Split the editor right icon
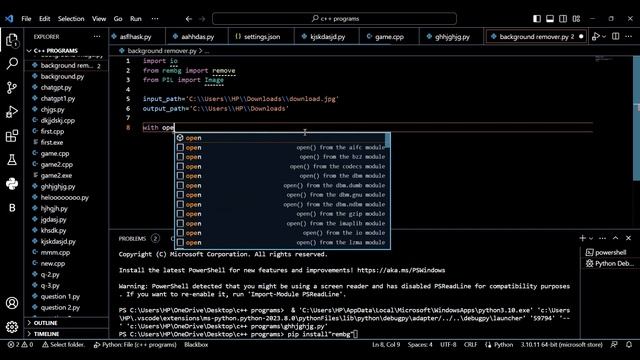 [616, 37]
